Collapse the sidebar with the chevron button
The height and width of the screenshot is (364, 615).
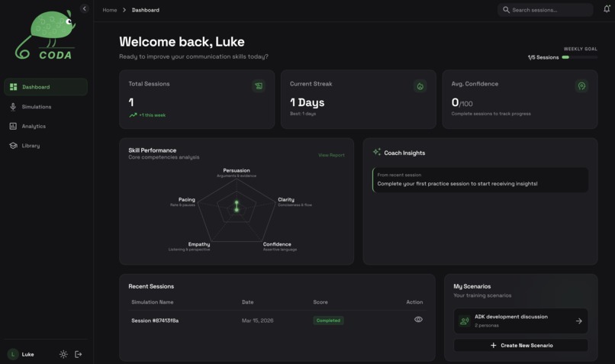click(x=85, y=8)
